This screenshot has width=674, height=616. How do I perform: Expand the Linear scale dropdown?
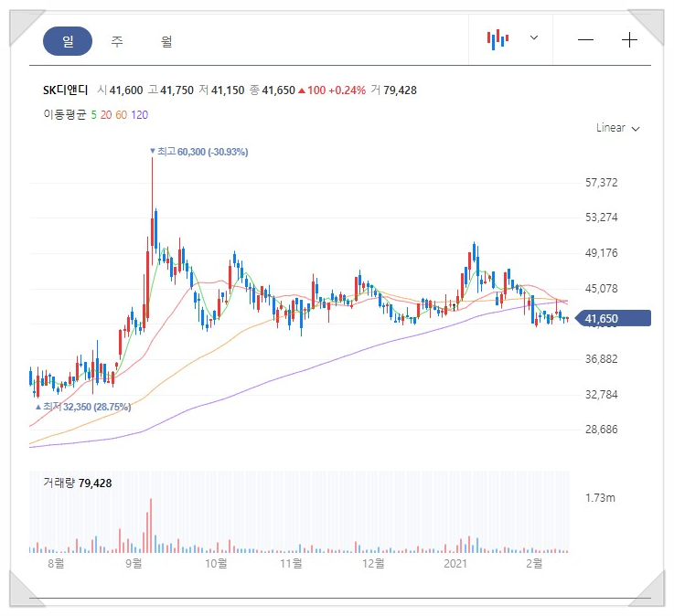(x=617, y=128)
